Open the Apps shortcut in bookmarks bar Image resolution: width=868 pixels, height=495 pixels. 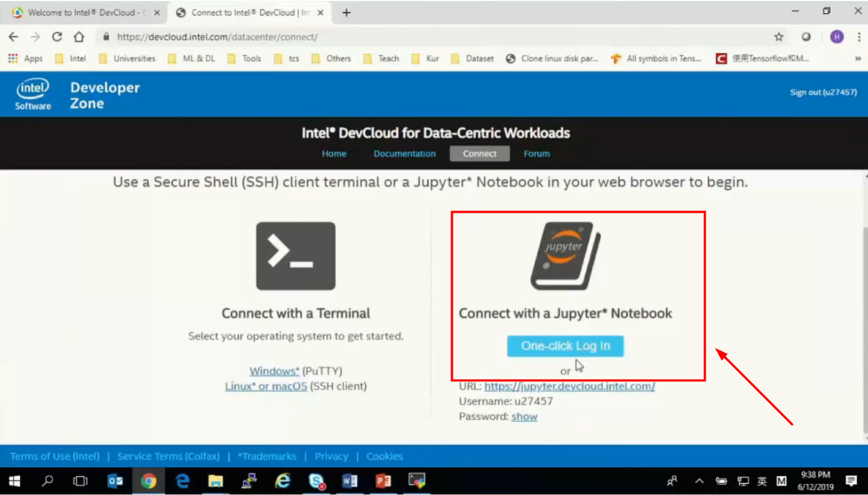(x=25, y=58)
